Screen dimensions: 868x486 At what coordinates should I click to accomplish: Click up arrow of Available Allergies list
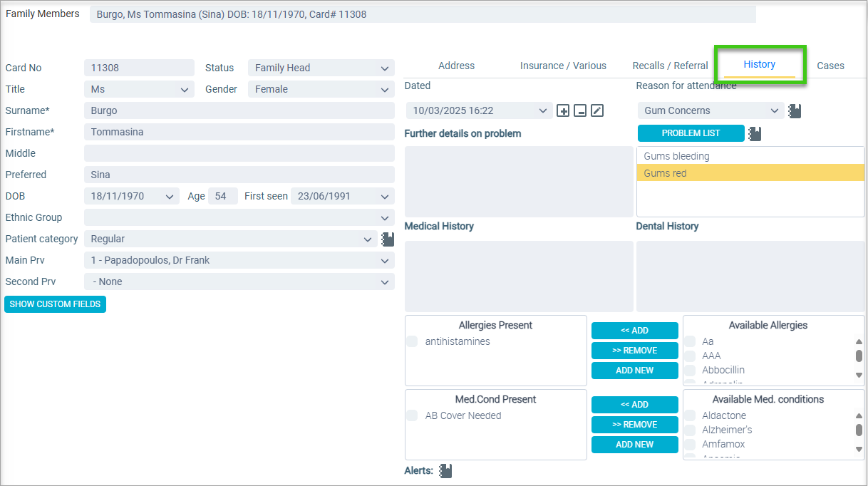859,341
